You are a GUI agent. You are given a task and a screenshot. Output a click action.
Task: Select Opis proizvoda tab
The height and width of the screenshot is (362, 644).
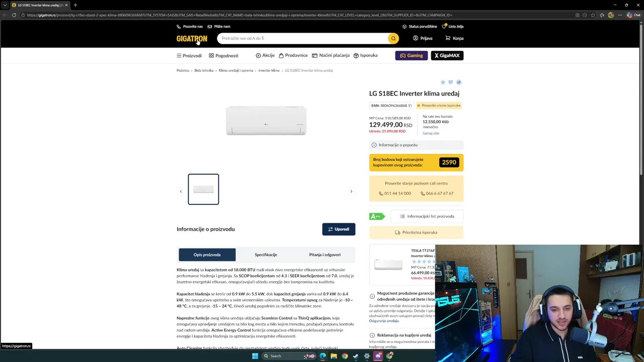(x=207, y=255)
